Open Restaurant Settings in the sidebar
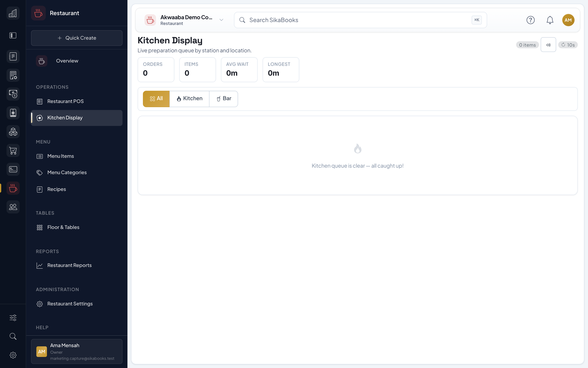 coord(77,304)
